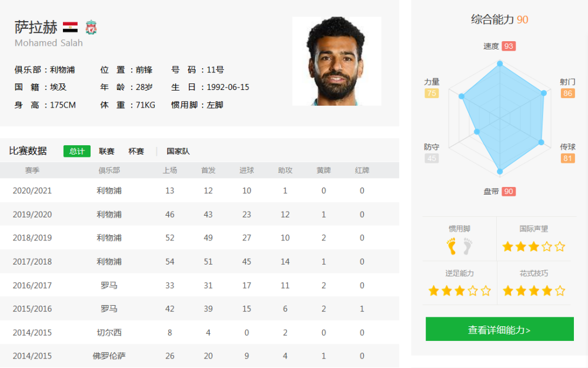Viewport: 588px width, 368px height.
Task: Click the greyed right foot icon
Action: (467, 246)
